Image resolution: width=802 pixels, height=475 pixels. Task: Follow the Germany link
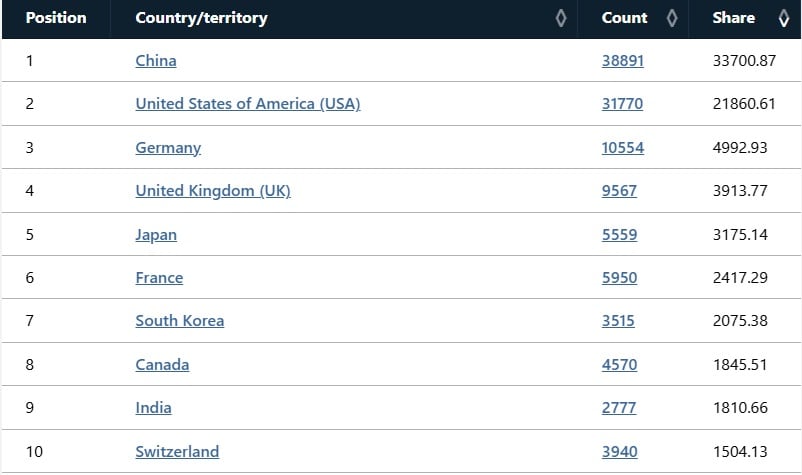point(168,148)
